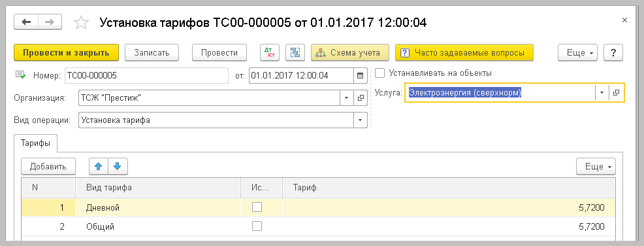Open calendar picker next to date field
This screenshot has width=644, height=246.
(360, 75)
